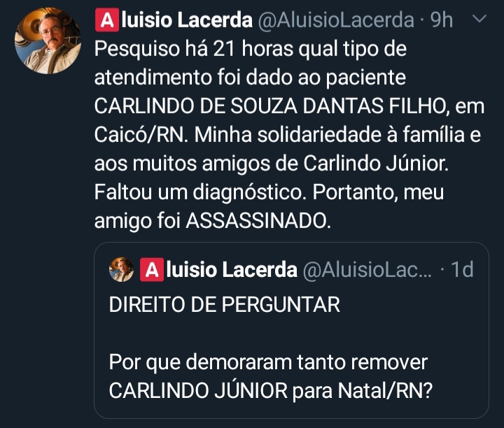This screenshot has width=504, height=428.
Task: Click the word "ASSASSINADO" in the main tweet
Action: point(256,221)
